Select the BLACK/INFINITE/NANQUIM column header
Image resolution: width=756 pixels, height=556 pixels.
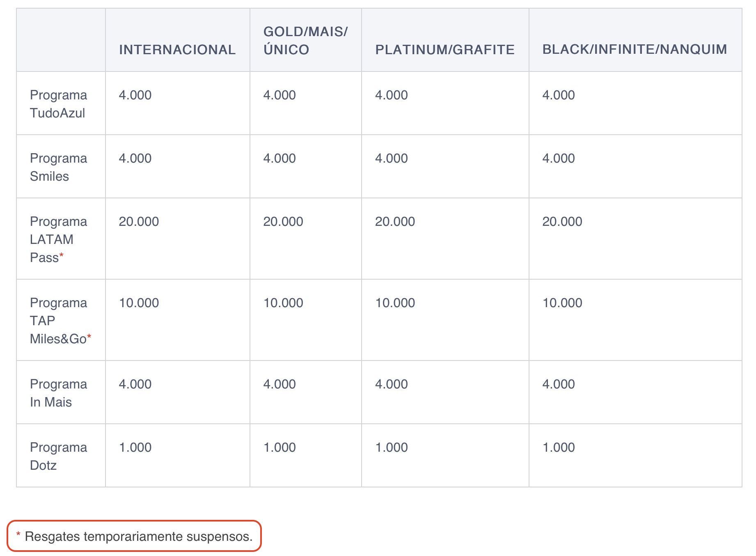click(635, 50)
